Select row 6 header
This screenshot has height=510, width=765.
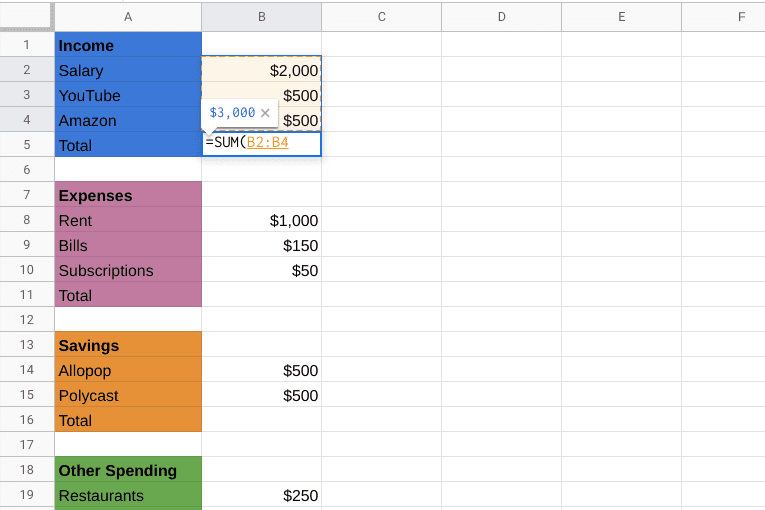point(27,170)
